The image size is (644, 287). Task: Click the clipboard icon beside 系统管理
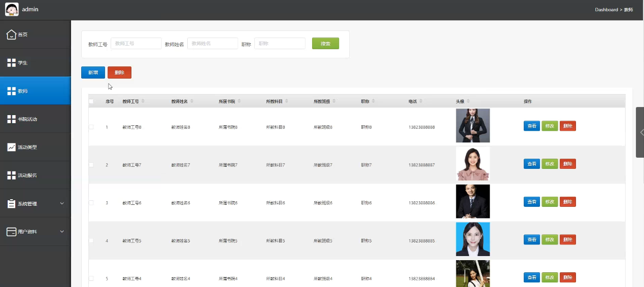tap(11, 203)
